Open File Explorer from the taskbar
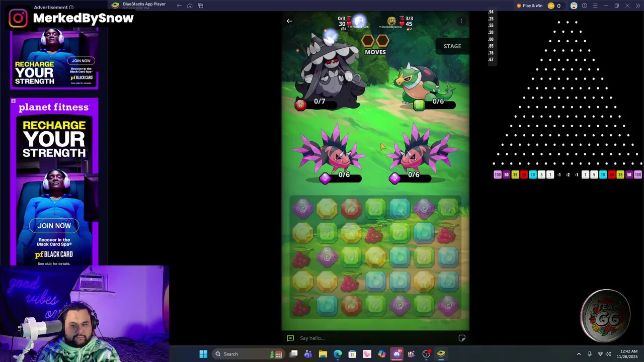The image size is (644, 362). [x=323, y=354]
